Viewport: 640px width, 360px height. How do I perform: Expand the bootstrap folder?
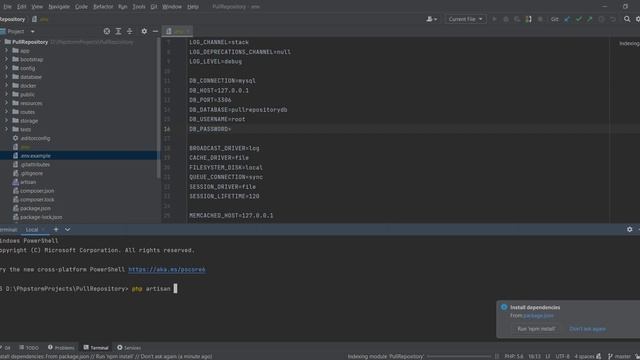[6, 59]
